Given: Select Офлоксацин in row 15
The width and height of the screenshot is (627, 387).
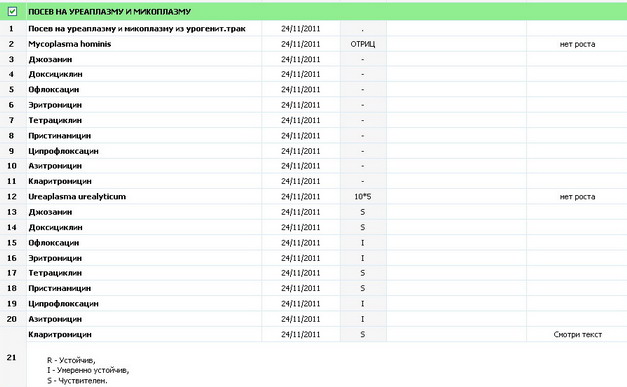Looking at the screenshot, I should coord(54,243).
